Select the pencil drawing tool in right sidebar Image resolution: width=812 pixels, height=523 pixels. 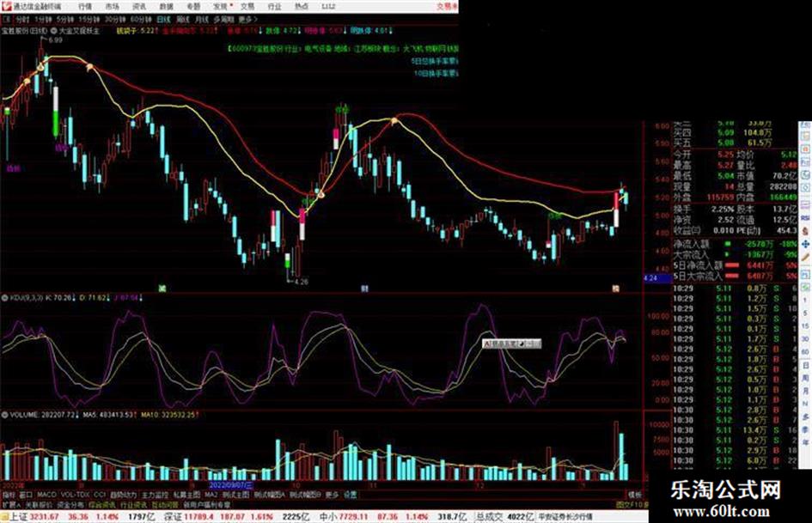806,257
